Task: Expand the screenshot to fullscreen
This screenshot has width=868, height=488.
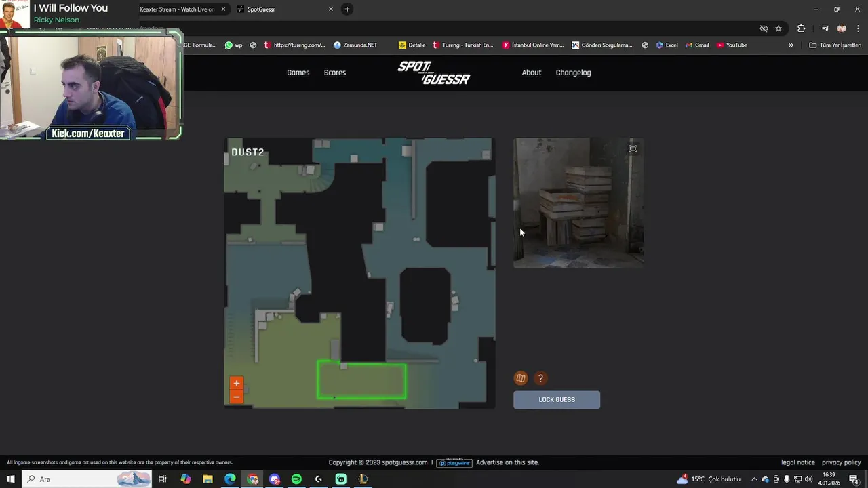Action: (x=633, y=149)
